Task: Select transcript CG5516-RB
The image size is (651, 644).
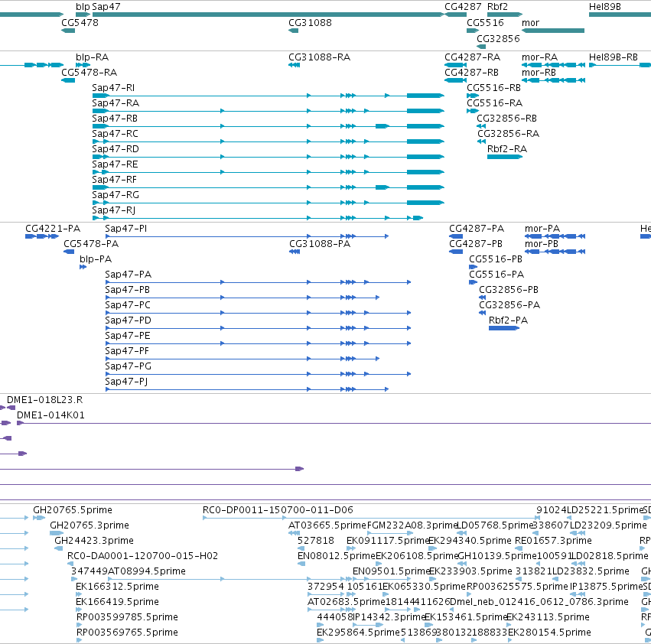Action: pos(473,96)
